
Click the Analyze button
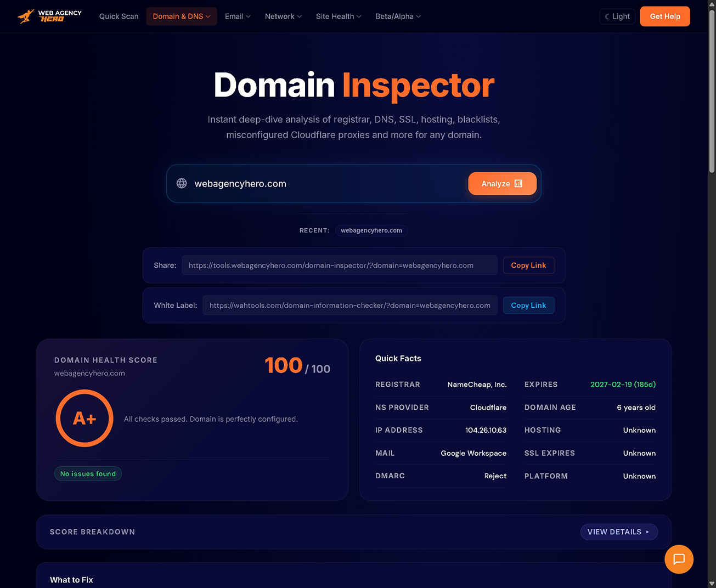(502, 183)
